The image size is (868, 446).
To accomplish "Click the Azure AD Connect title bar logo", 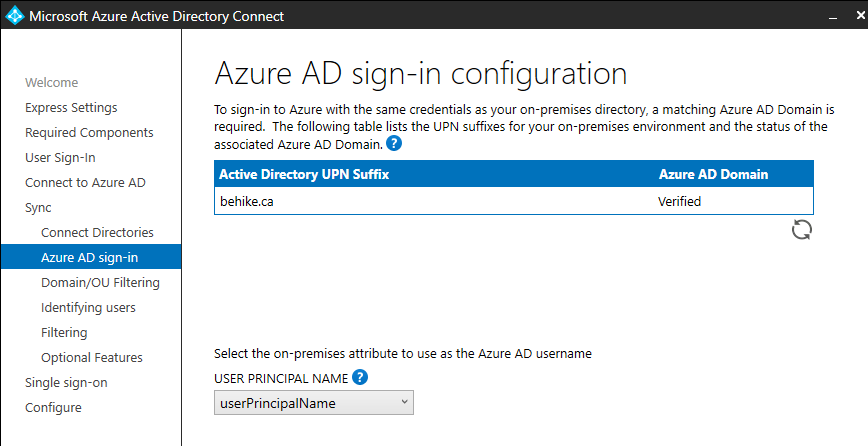I will click(13, 16).
